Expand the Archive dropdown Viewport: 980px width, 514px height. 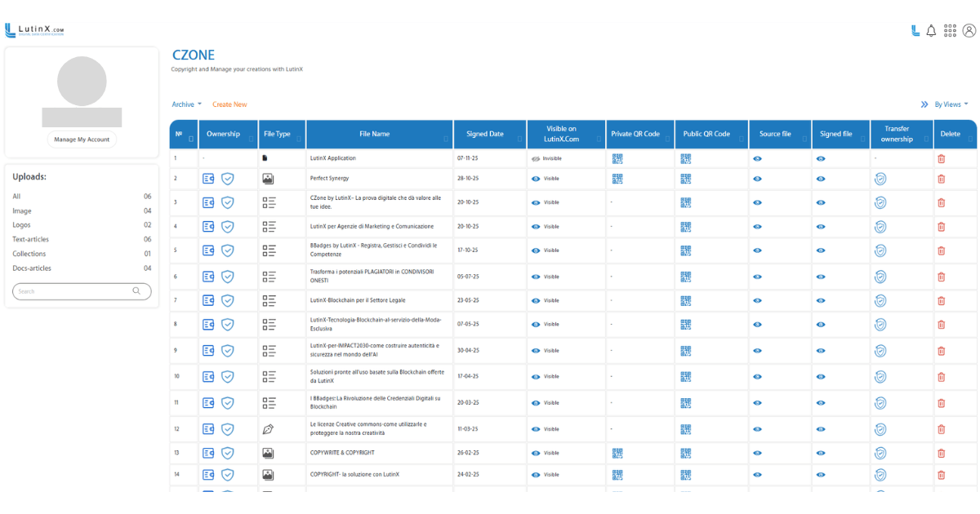[x=187, y=104]
